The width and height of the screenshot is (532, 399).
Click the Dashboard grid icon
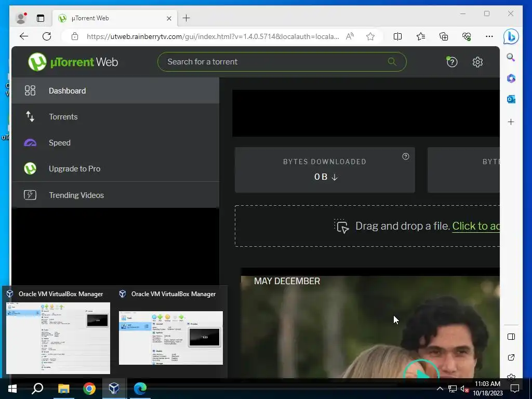coord(30,90)
